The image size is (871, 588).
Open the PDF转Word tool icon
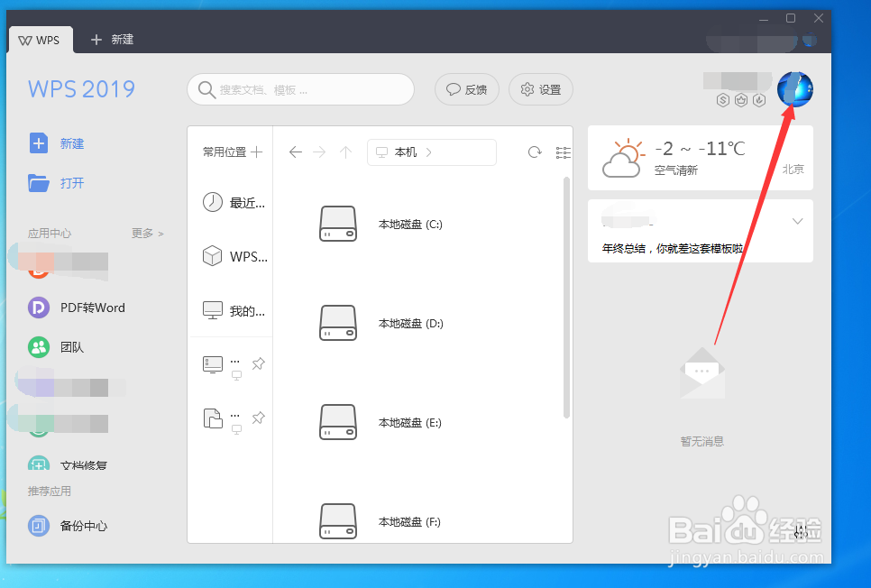pos(38,308)
